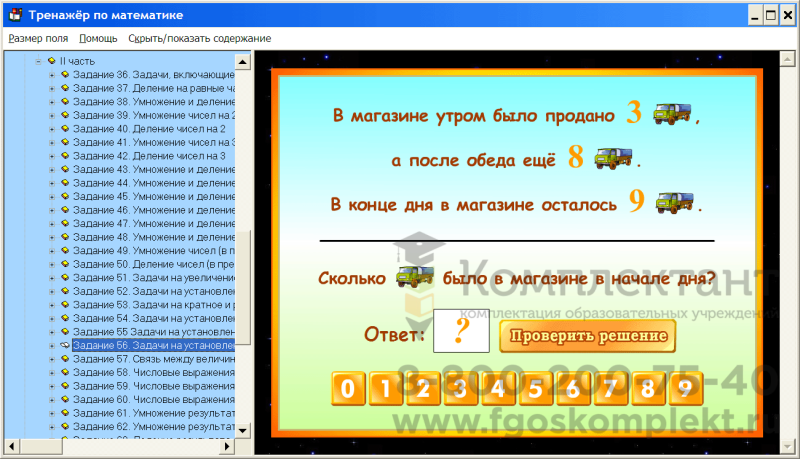
Task: Select Задание 57. Связь между величин
Action: 154,359
